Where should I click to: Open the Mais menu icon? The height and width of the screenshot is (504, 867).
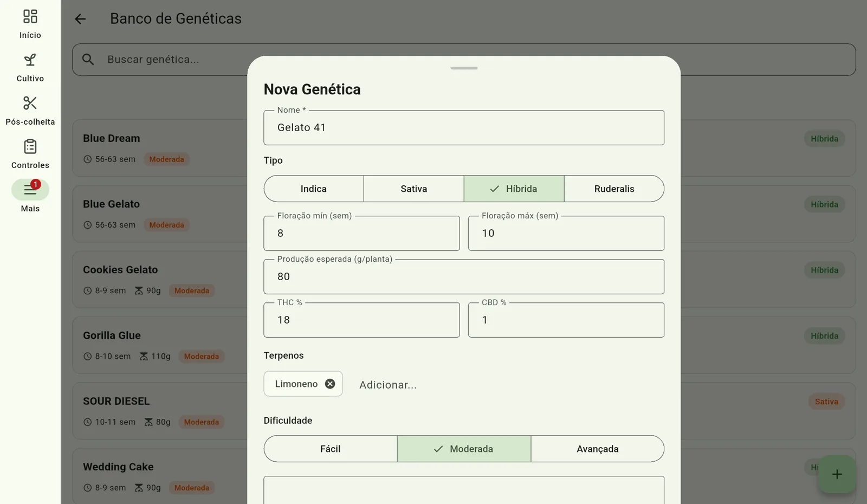(x=30, y=190)
